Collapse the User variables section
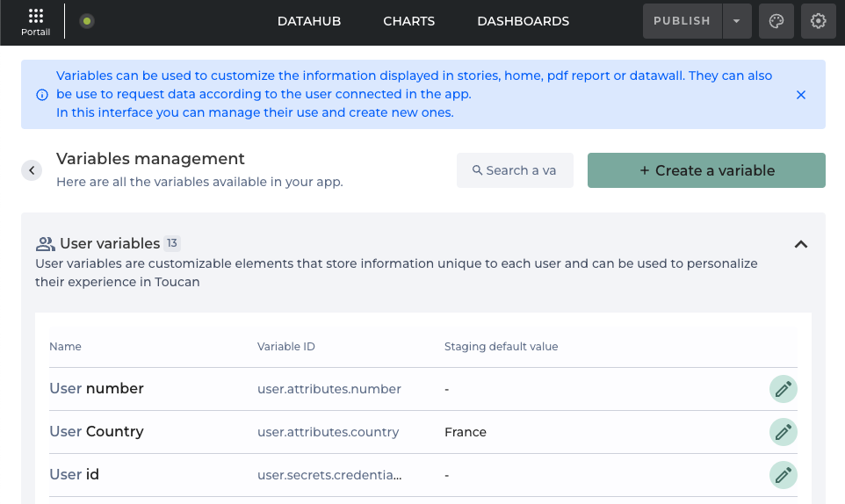 click(x=800, y=244)
